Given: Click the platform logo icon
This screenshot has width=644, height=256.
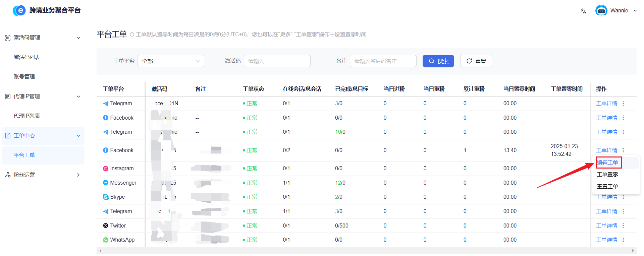Looking at the screenshot, I should click(19, 11).
